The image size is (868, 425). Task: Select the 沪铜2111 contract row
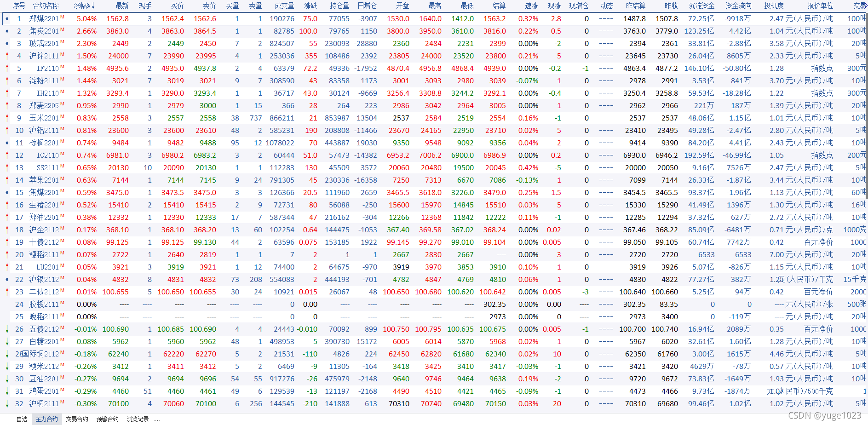[x=434, y=404]
